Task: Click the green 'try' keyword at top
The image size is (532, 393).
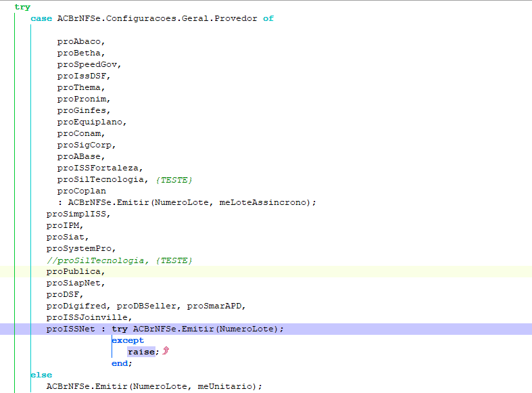Action: pos(22,7)
